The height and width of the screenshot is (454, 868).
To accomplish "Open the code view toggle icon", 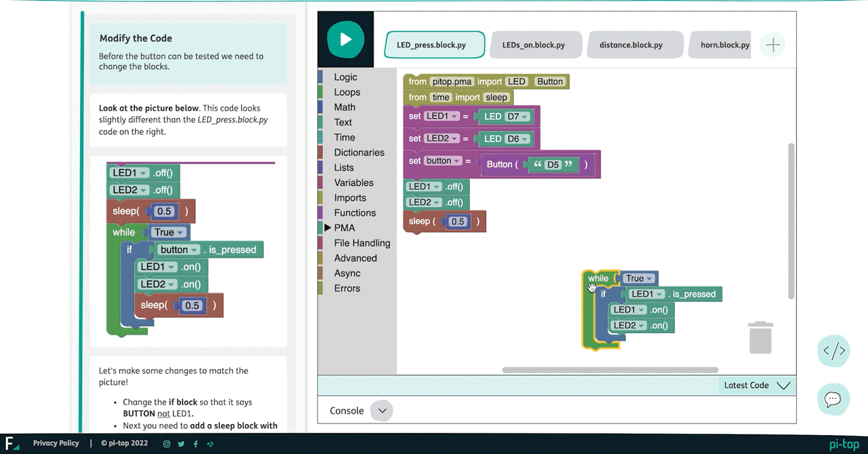I will click(x=833, y=351).
